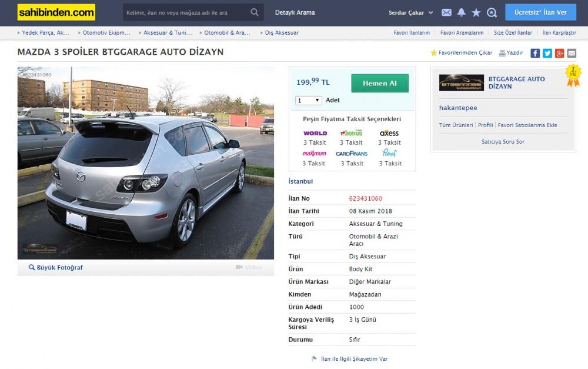Expand Serdar Çakar user menu
Viewport: 588px width, 369px height.
(410, 13)
